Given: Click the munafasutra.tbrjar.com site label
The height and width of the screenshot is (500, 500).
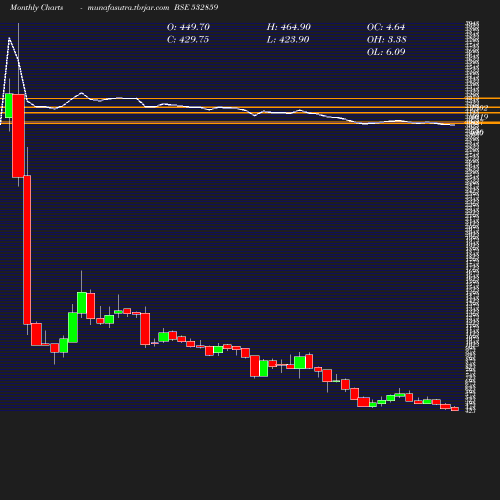Looking at the screenshot, I should pos(128,8).
